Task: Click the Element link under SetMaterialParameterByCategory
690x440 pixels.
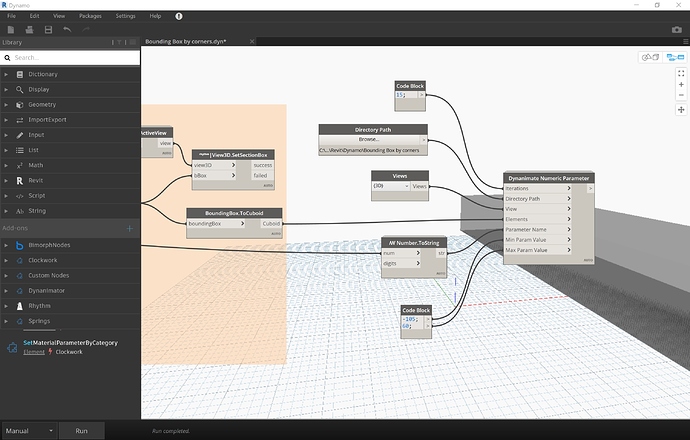Action: pos(34,352)
